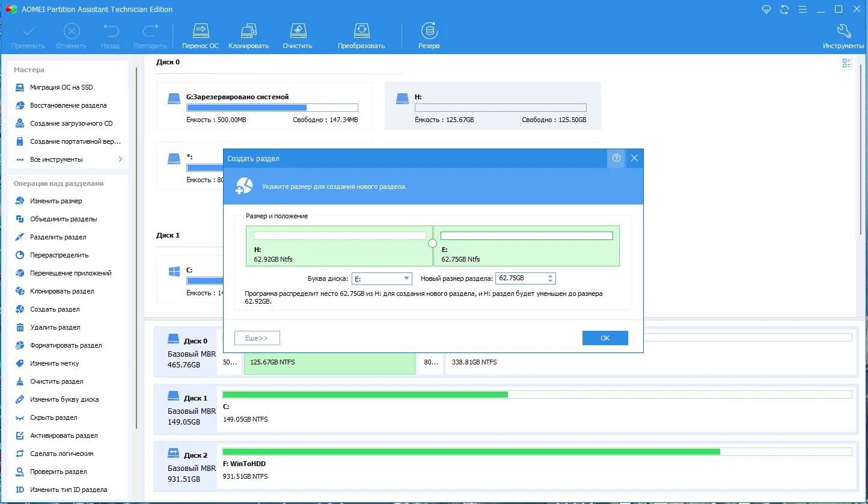Select Диск 2 Базовый MBR header
868x504 pixels.
point(186,467)
